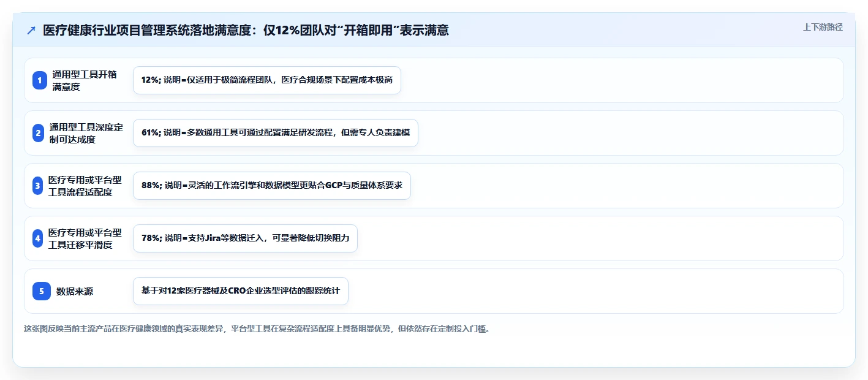Select the 医疗专用或平台型工具迁移平滑度 label
Image resolution: width=868 pixels, height=380 pixels.
pos(85,238)
